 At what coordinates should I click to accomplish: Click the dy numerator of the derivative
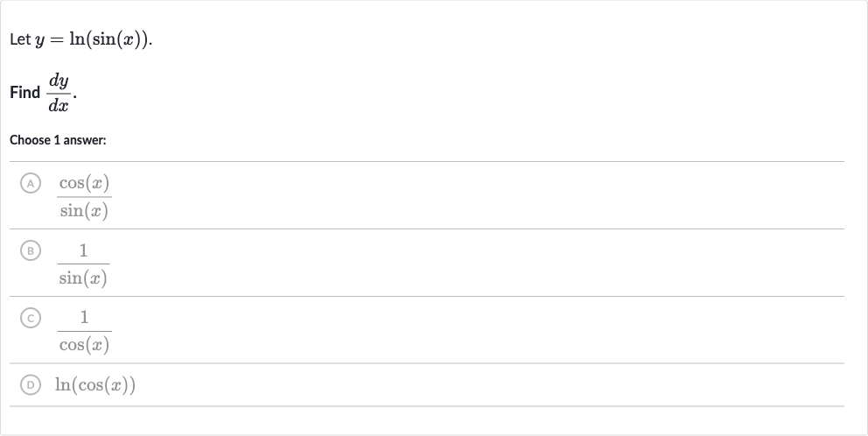pyautogui.click(x=59, y=81)
